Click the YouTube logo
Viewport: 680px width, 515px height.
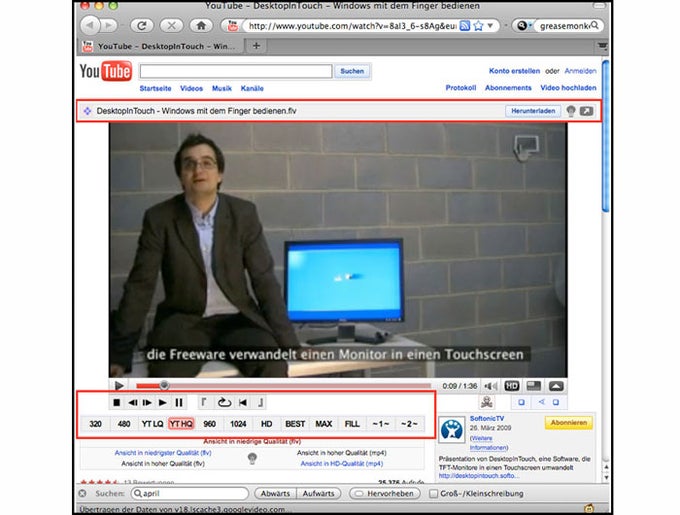(x=105, y=71)
